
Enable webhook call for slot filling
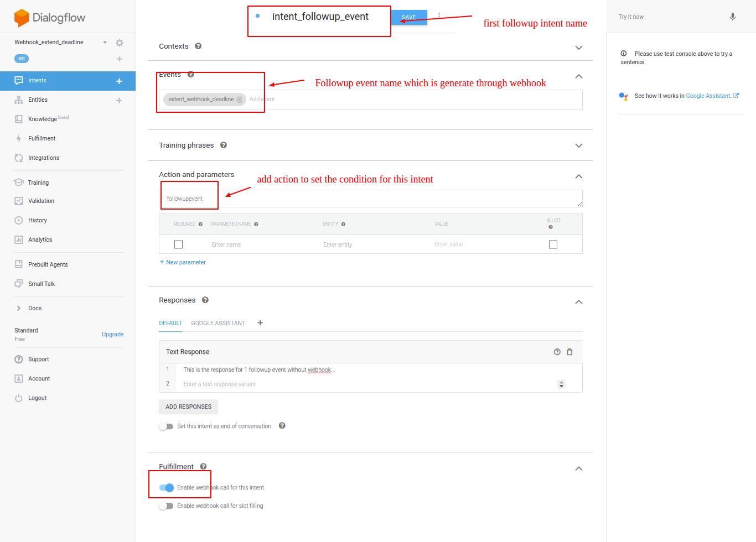tap(166, 506)
